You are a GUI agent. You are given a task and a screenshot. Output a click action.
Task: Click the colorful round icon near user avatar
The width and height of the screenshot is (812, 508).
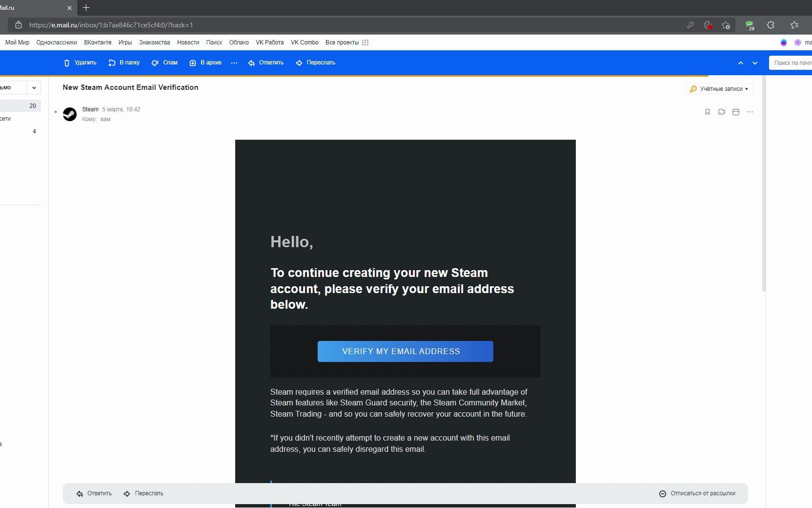[784, 42]
